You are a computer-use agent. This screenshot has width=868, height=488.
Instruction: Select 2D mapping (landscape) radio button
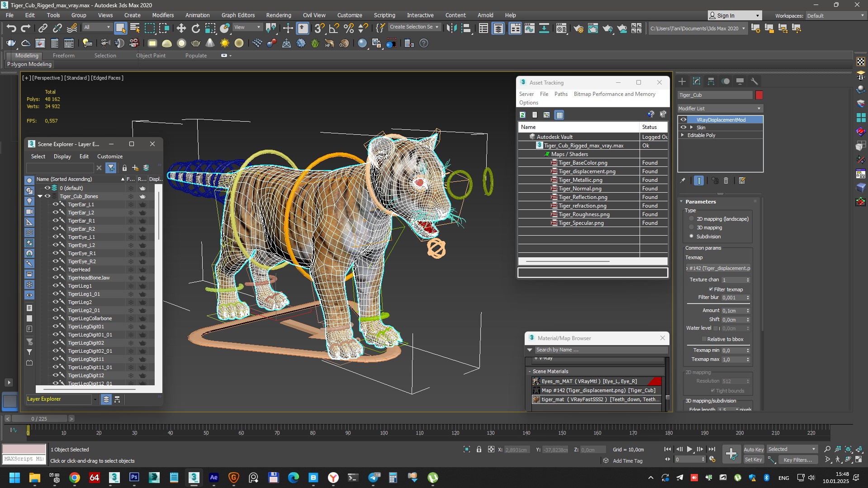[691, 219]
